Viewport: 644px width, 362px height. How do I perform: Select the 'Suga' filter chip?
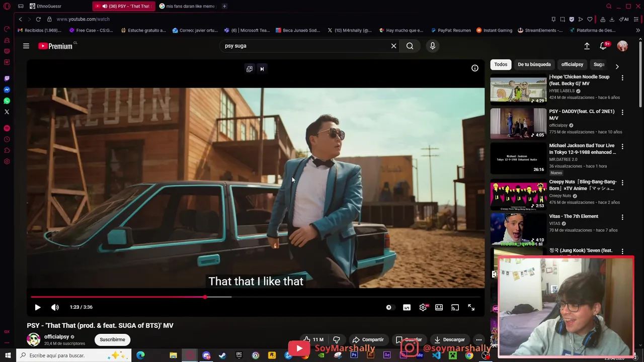(x=599, y=64)
